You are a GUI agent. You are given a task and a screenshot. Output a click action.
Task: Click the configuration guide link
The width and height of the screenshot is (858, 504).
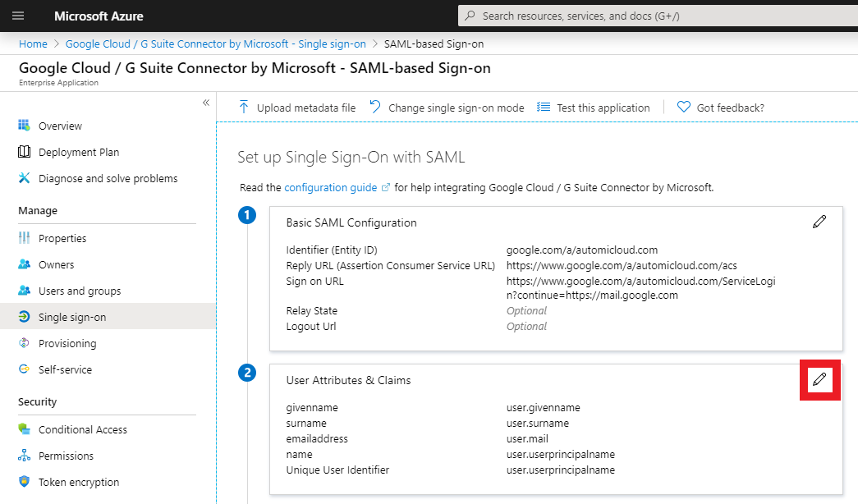coord(331,187)
